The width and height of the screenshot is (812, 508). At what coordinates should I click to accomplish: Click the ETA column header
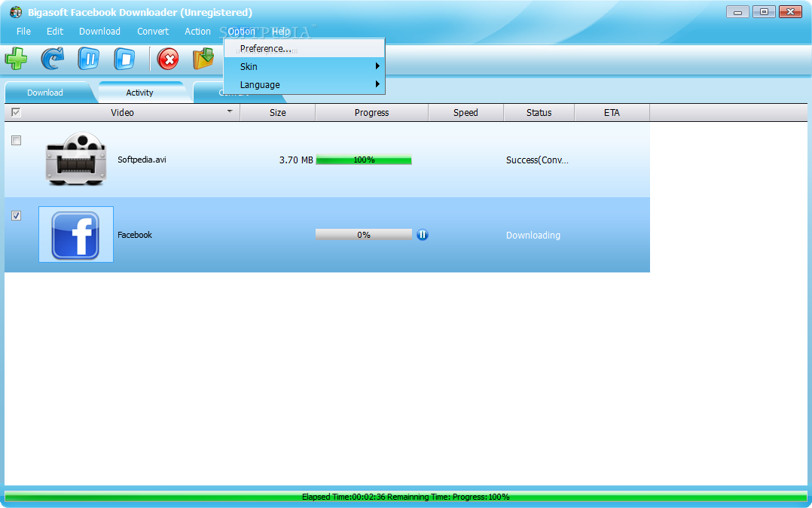[x=612, y=112]
